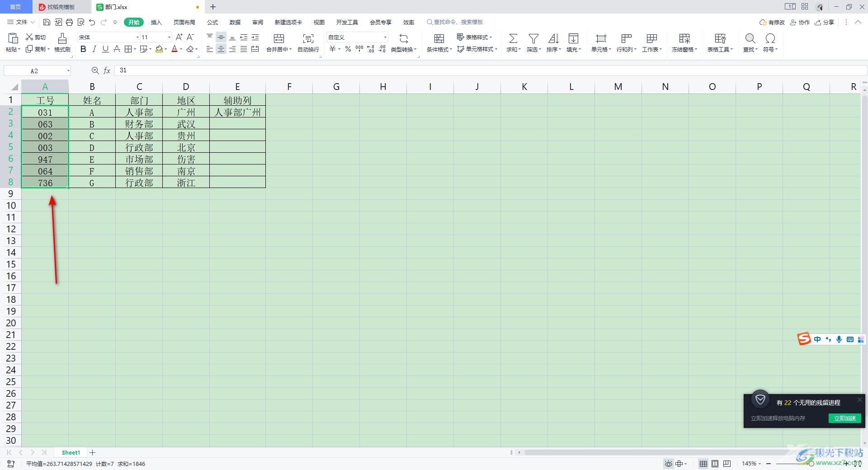Toggle Italic formatting
This screenshot has width=868, height=470.
pos(94,49)
